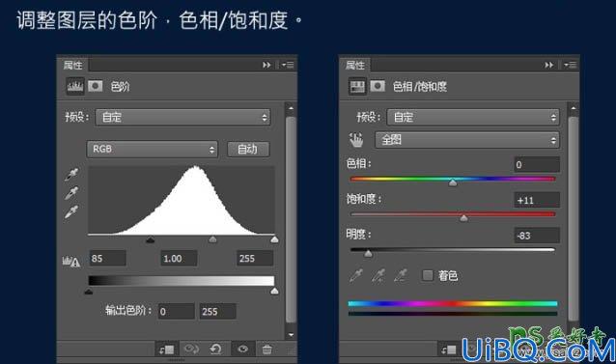Click Levels panel scrollbar down arrow

(x=291, y=334)
